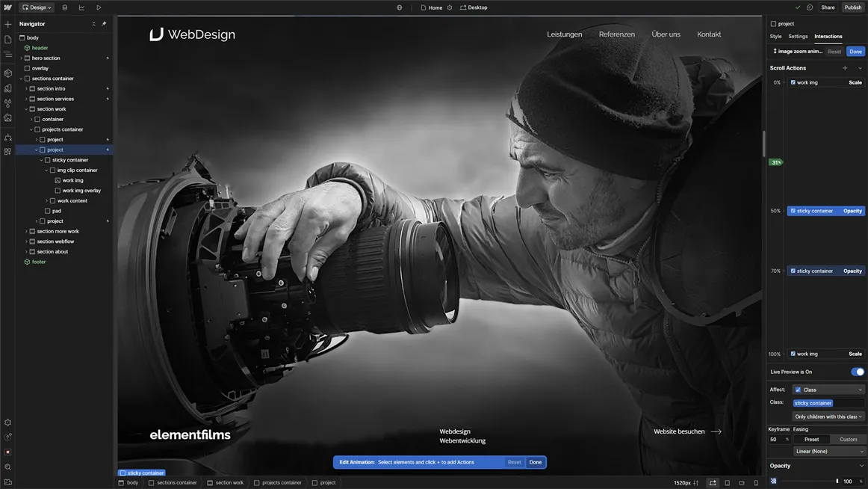
Task: Click Kontakt in site navigation
Action: coord(709,34)
